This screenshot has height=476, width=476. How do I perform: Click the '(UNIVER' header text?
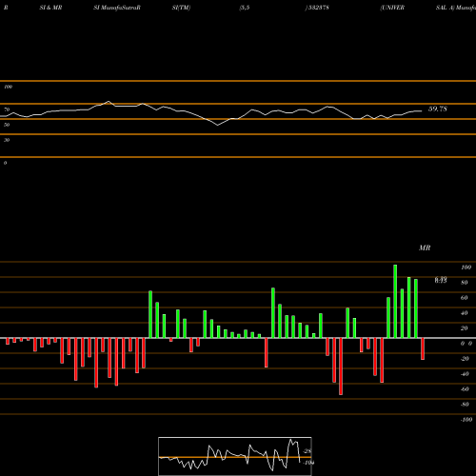pos(392,8)
